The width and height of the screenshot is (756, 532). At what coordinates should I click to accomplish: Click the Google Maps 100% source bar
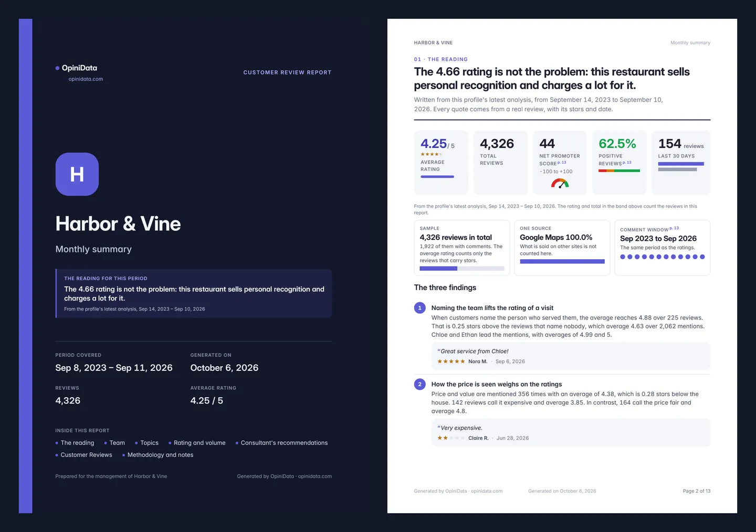(562, 261)
